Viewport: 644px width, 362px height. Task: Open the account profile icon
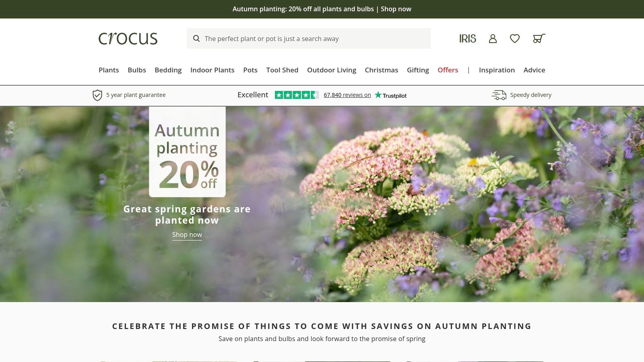493,39
